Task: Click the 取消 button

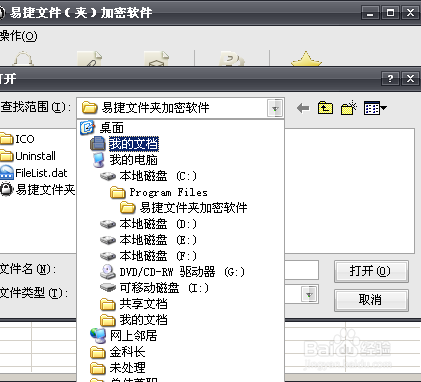Action: [x=371, y=300]
